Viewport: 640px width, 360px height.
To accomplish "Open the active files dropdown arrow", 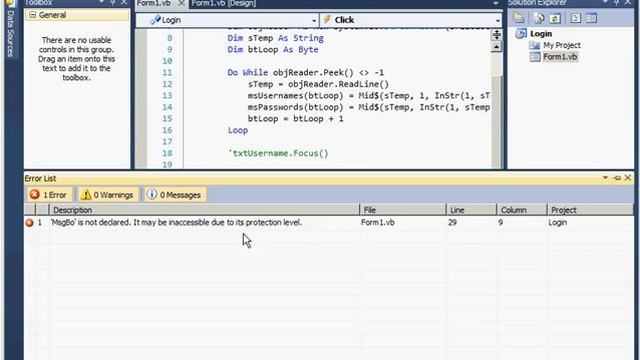I will [496, 3].
